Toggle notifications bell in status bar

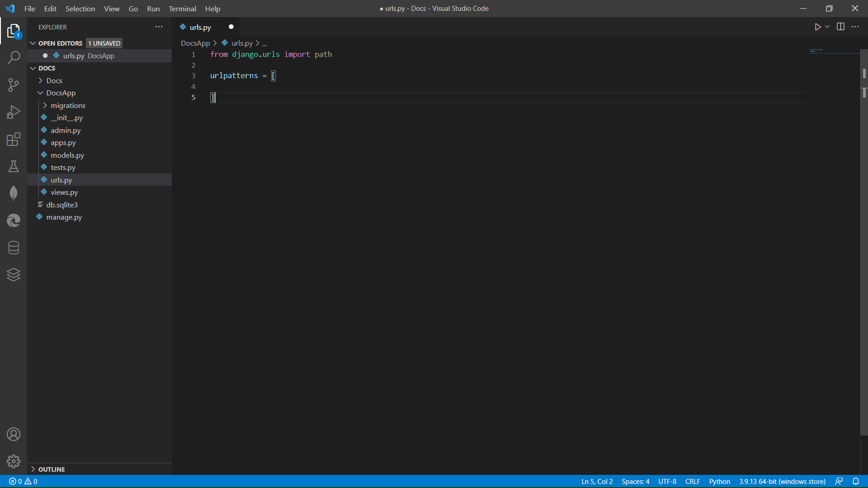[856, 481]
